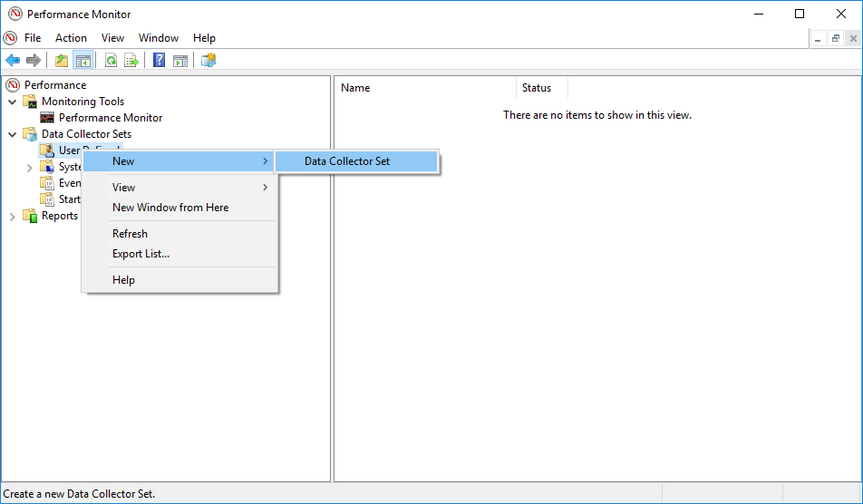Open Help via blue question mark icon
Screen dimensions: 863x504
tap(159, 60)
